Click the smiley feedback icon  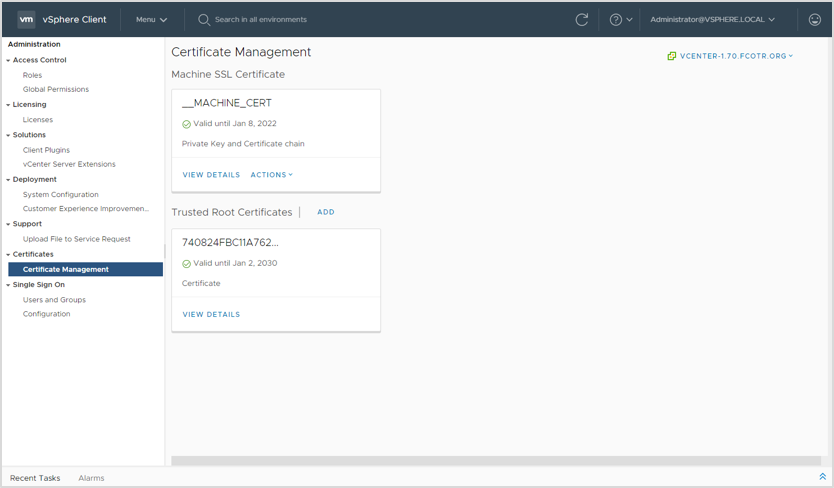(x=814, y=20)
